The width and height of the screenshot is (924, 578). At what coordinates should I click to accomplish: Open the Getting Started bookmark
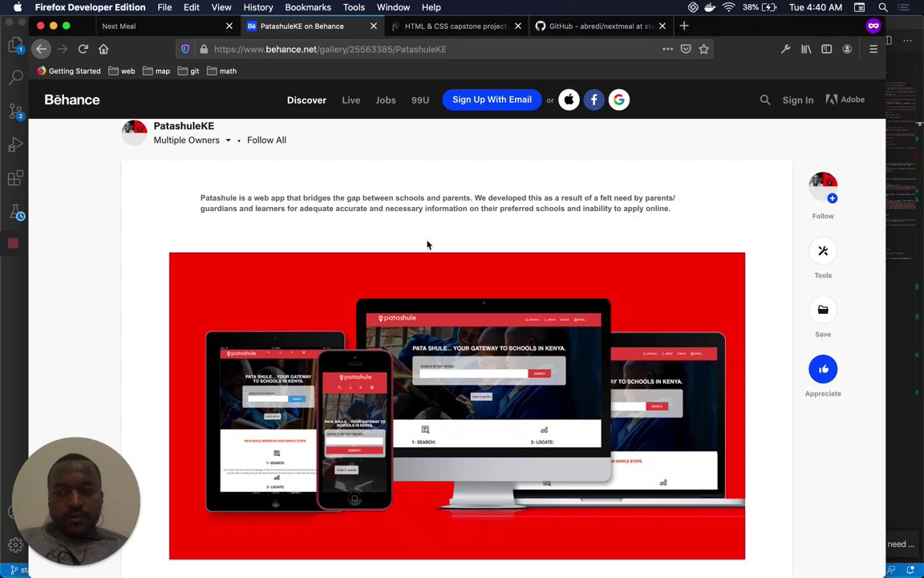pos(69,71)
